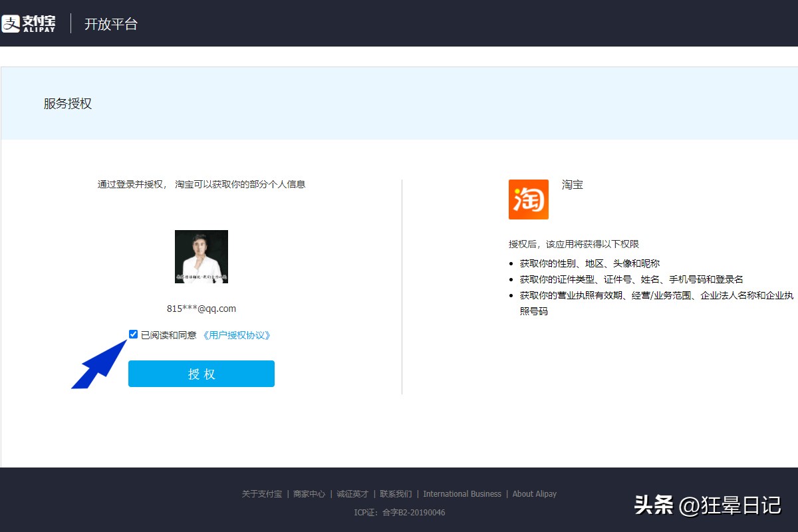798x532 pixels.
Task: Uncheck the 已阅读和同意 agreement checkbox
Action: tap(133, 334)
